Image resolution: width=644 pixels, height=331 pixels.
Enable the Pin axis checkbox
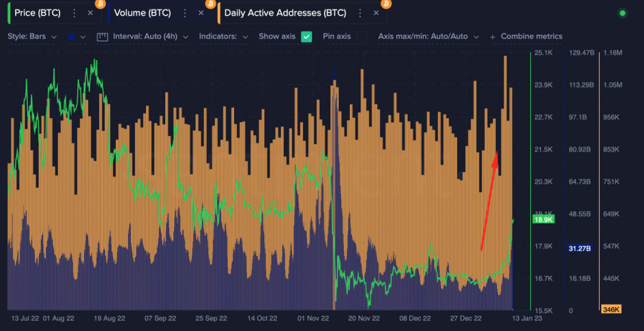[362, 36]
